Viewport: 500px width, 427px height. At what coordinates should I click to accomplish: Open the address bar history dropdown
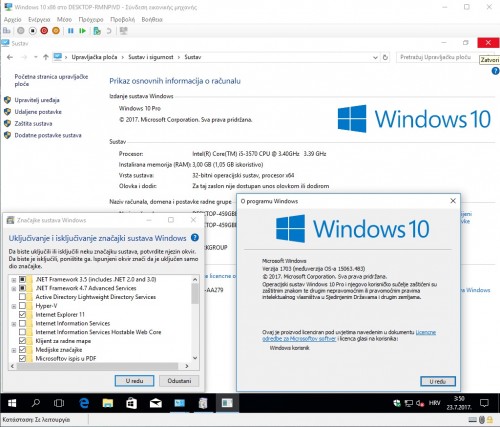[x=375, y=57]
